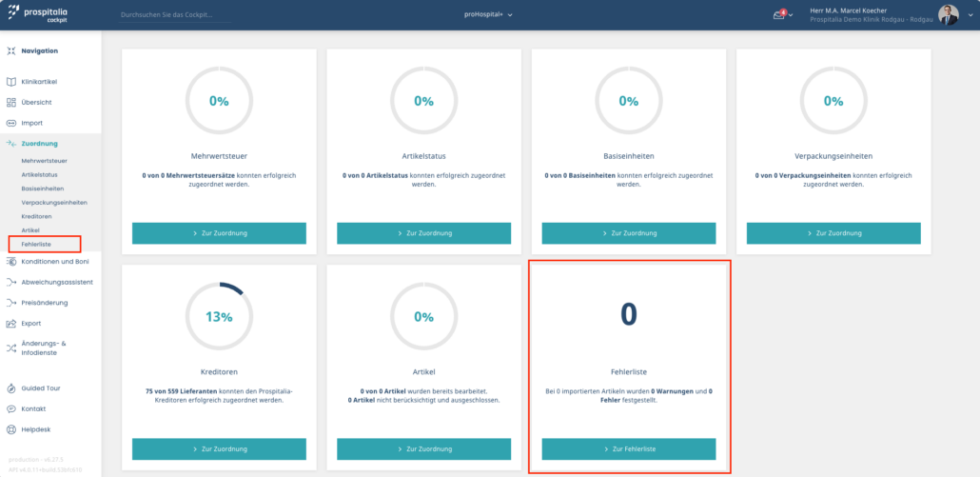Select Kreditoren submenu item

[x=36, y=216]
